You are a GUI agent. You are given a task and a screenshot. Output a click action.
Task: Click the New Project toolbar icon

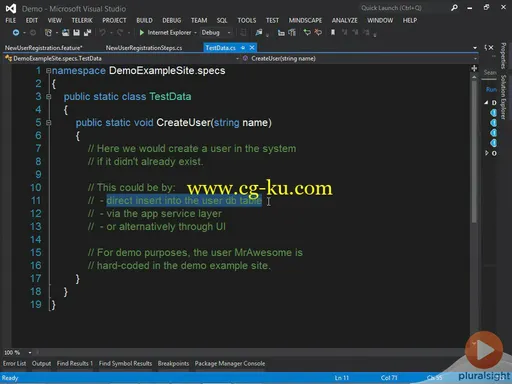click(x=48, y=32)
